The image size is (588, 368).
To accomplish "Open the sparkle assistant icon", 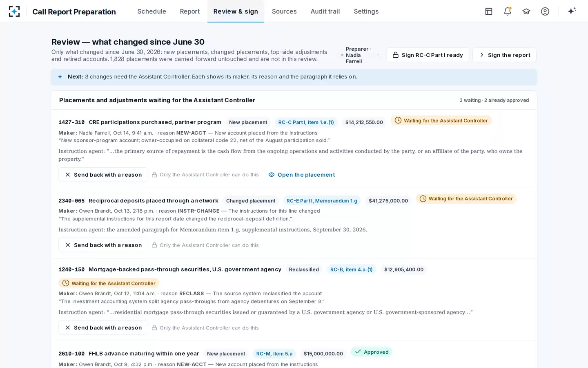I will pos(572,11).
